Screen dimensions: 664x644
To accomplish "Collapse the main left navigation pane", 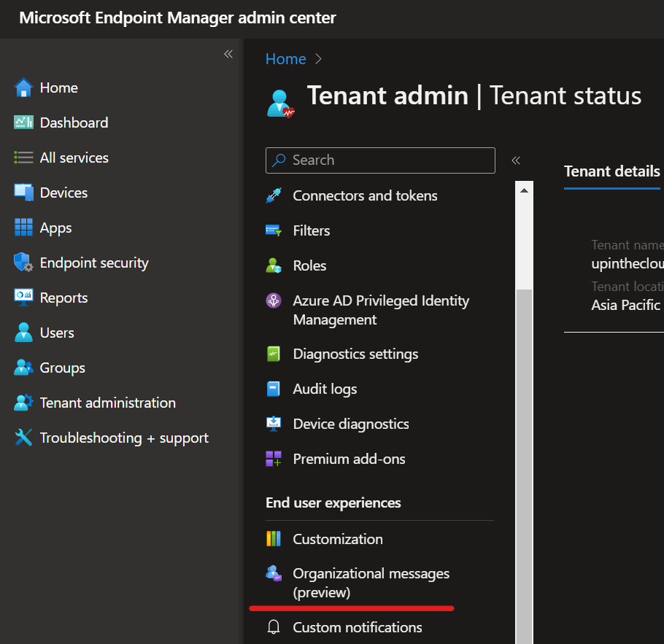I will coord(228,55).
